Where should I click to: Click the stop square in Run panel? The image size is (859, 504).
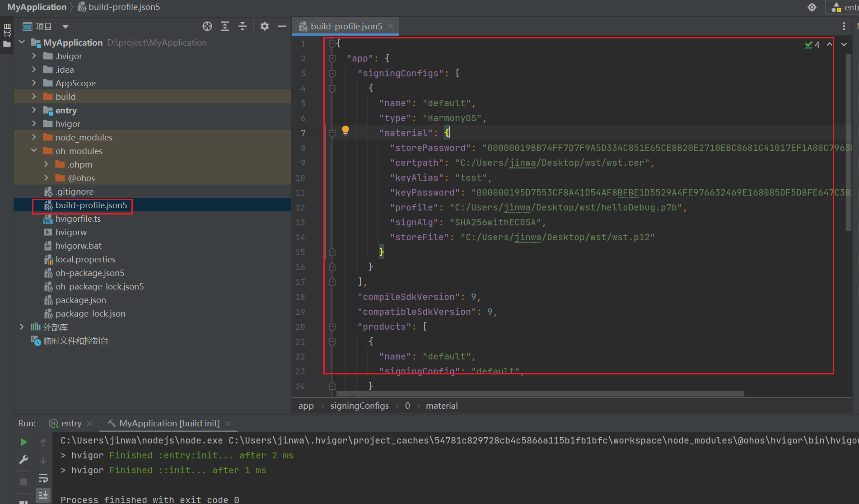tap(23, 482)
